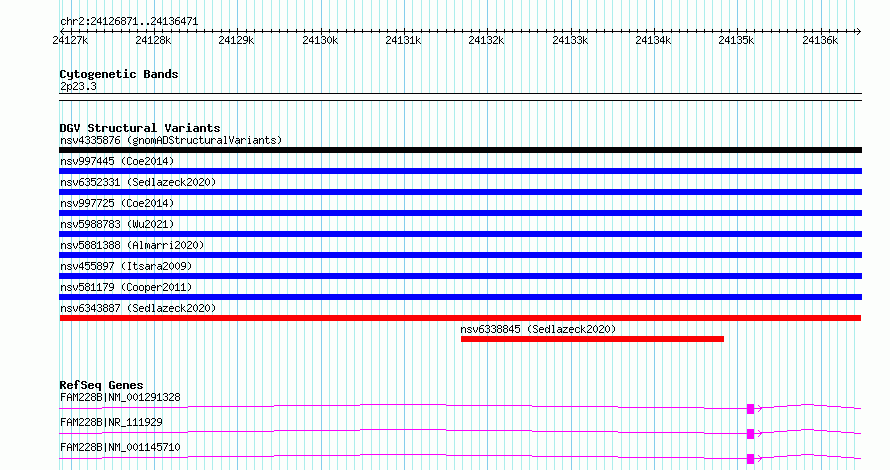Open nsv455897 (Itsara2009) label
Screen dimensions: 890x470
point(126,266)
